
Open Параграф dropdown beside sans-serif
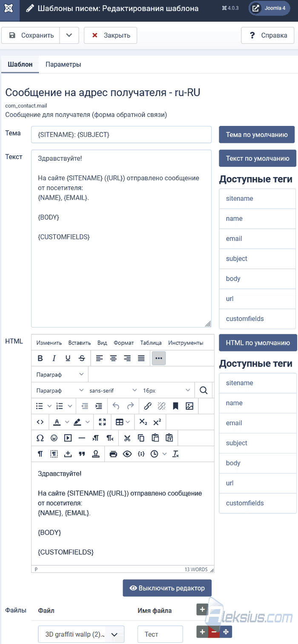tap(60, 390)
